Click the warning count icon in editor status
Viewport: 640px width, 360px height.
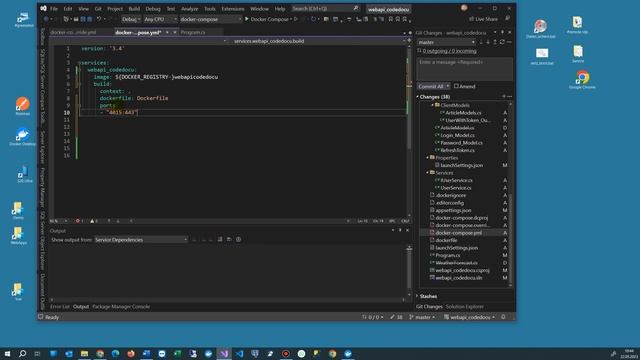tap(92, 221)
